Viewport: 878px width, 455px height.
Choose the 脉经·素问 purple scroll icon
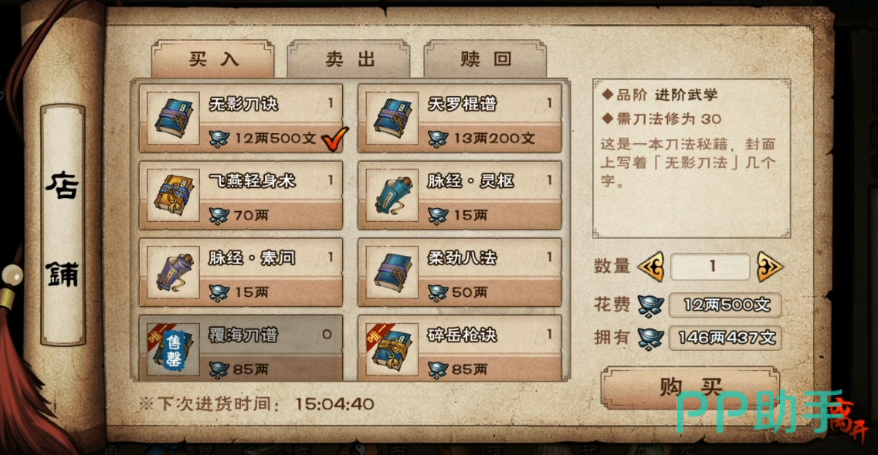click(x=174, y=273)
